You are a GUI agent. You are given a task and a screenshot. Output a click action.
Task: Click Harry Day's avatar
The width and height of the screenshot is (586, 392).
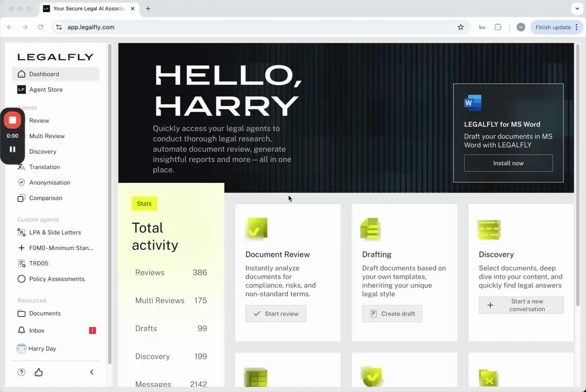[21, 349]
